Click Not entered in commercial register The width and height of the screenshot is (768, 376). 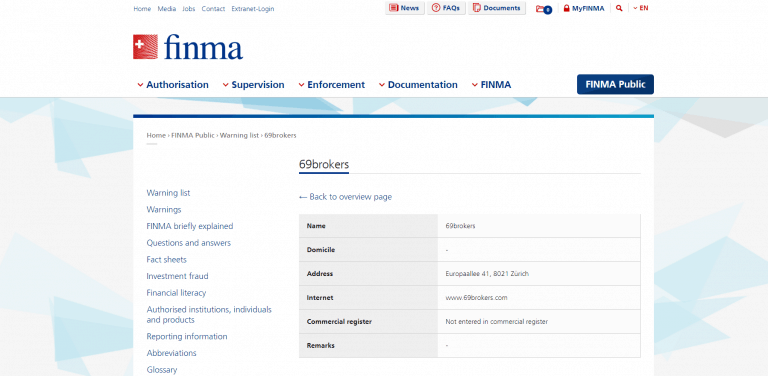[x=497, y=322]
